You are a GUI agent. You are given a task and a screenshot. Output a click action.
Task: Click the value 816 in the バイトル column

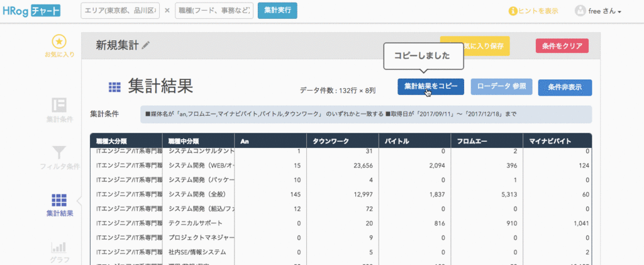click(x=440, y=223)
